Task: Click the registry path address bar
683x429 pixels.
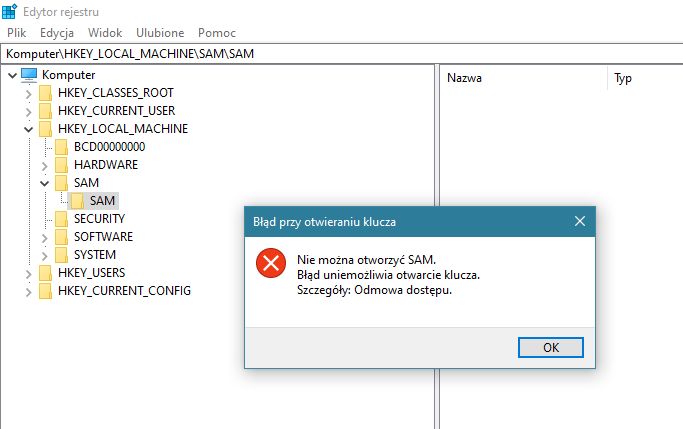Action: click(342, 54)
